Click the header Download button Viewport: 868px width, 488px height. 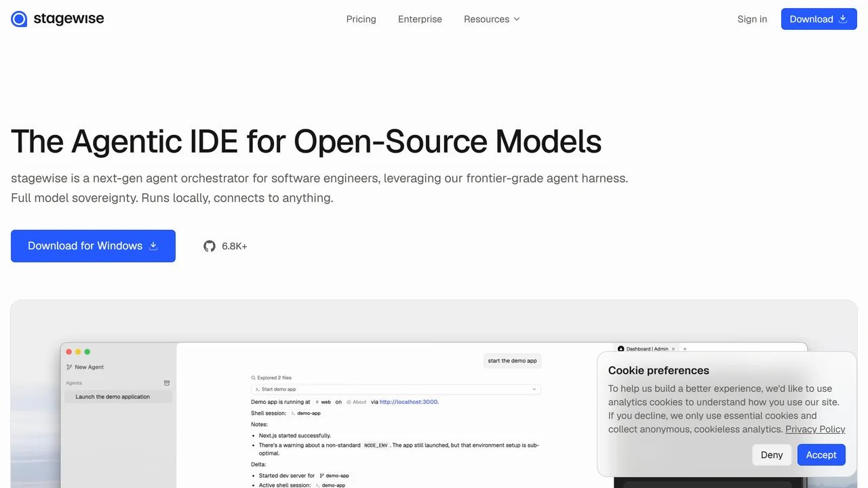coord(819,19)
